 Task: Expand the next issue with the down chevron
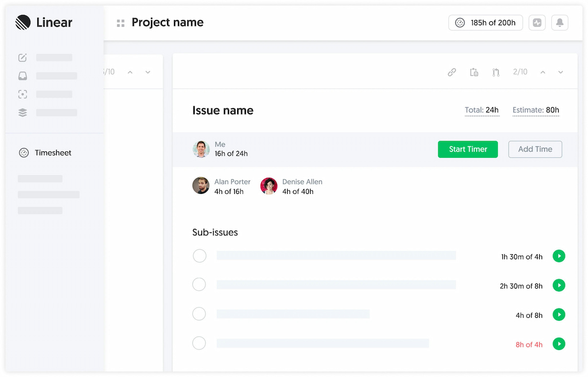point(560,72)
